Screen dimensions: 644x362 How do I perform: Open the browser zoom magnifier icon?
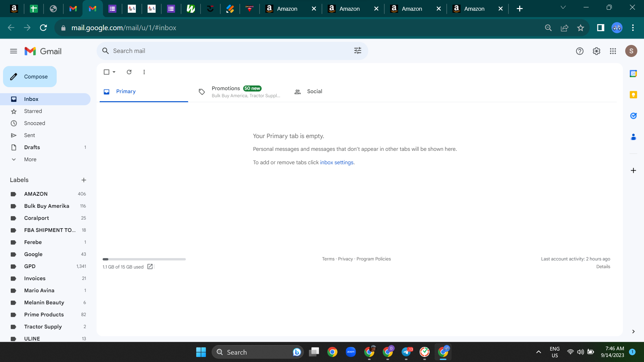click(x=548, y=28)
